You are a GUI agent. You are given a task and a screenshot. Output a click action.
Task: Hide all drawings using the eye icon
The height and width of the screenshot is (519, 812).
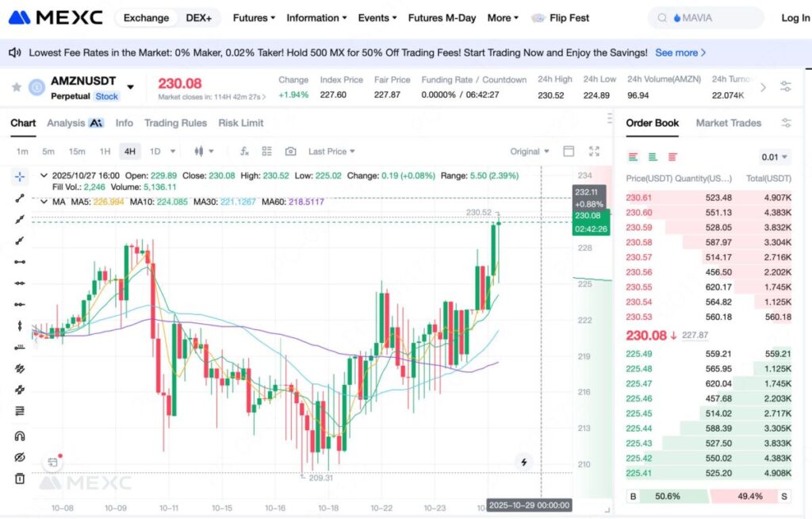pyautogui.click(x=20, y=458)
